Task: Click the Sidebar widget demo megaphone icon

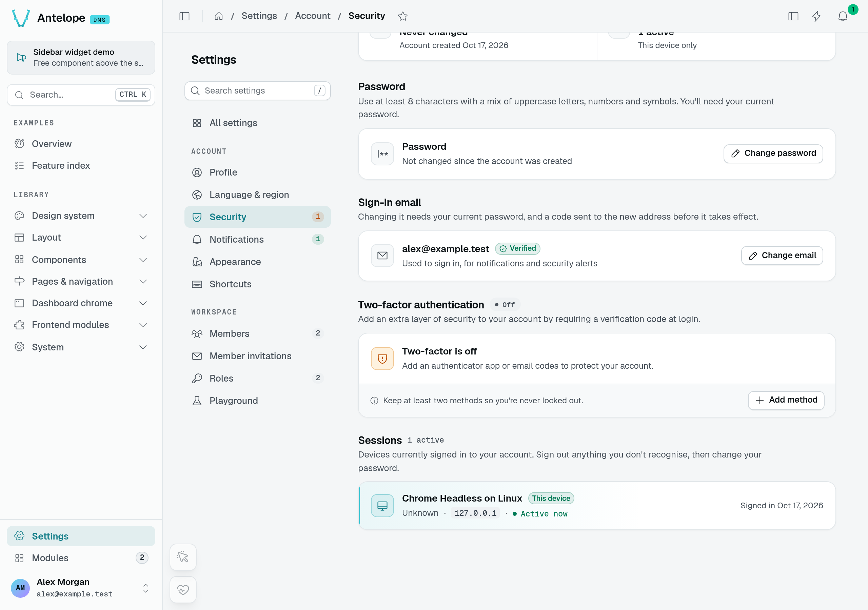Action: (21, 58)
